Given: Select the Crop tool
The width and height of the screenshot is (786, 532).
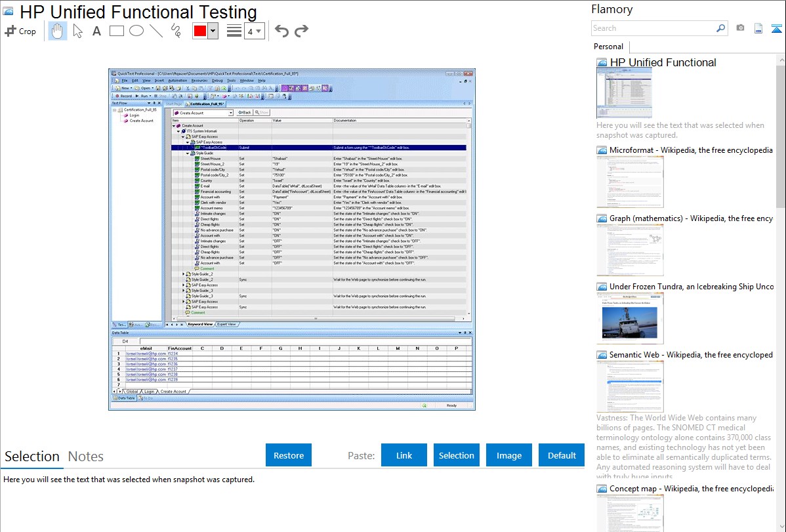Looking at the screenshot, I should (x=20, y=31).
